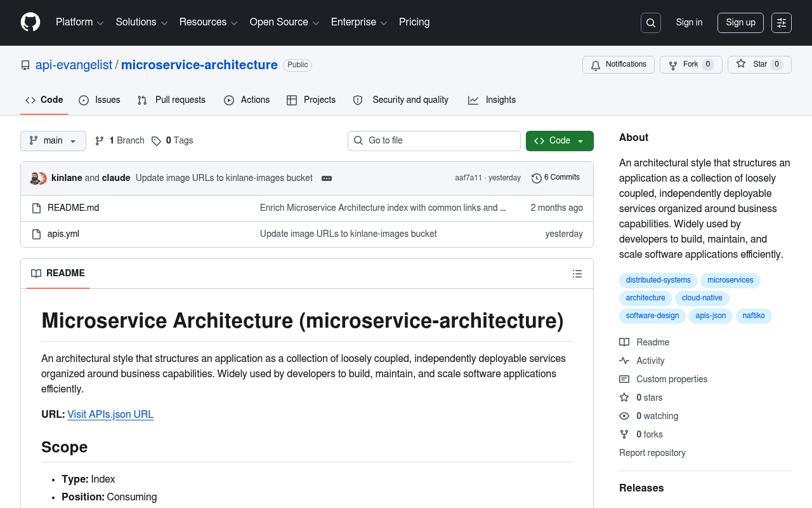Click the repository icon beside api-evangelist
Screen dimensions: 812x508
25,65
